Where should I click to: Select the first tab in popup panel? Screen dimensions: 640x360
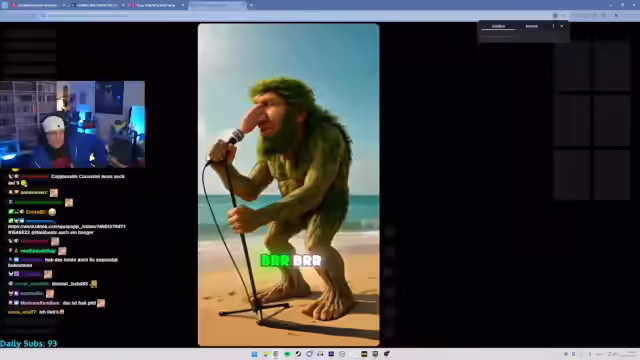click(498, 26)
